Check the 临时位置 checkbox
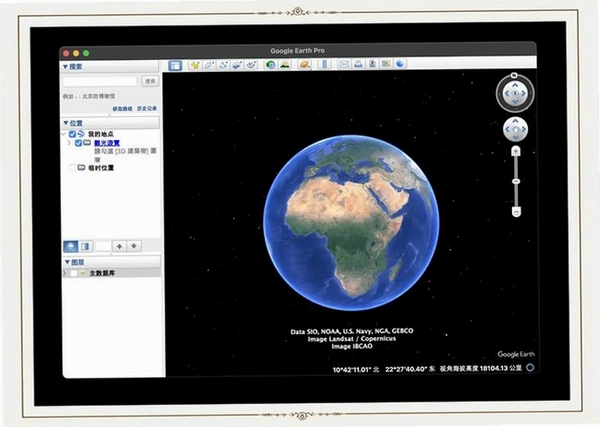Image resolution: width=600 pixels, height=427 pixels. click(x=72, y=168)
